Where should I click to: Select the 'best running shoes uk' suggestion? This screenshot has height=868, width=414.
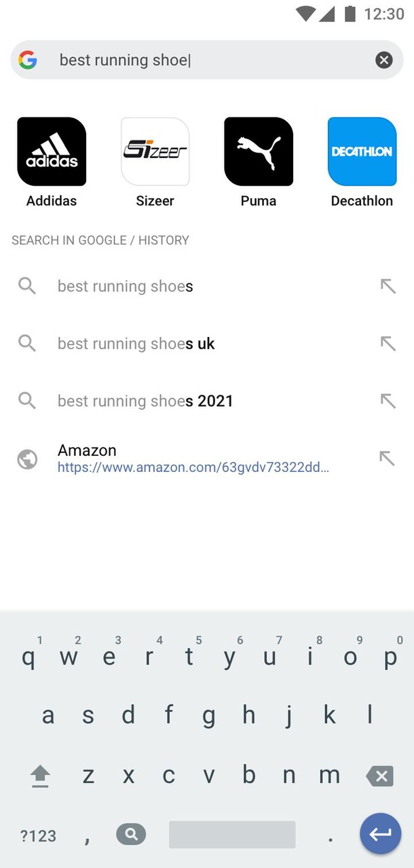pos(136,343)
